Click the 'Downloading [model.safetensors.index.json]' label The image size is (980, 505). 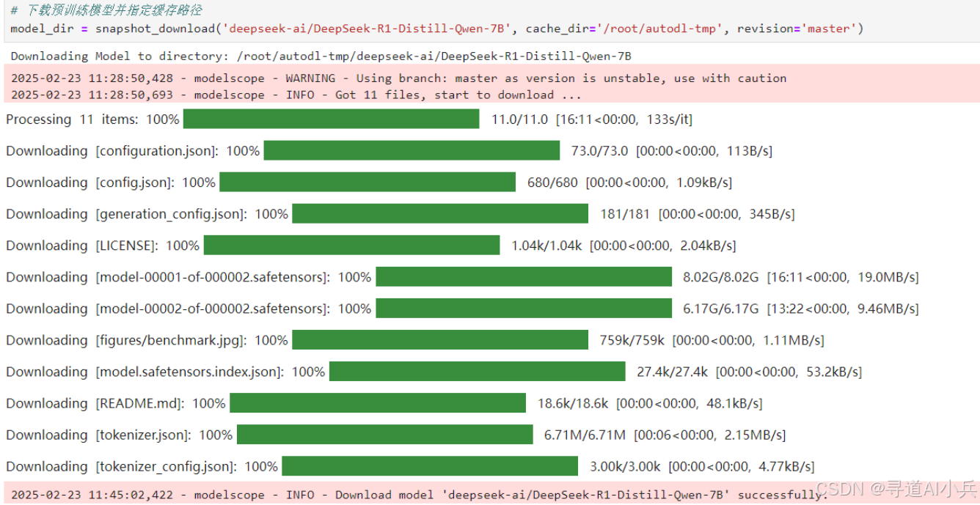coord(166,372)
